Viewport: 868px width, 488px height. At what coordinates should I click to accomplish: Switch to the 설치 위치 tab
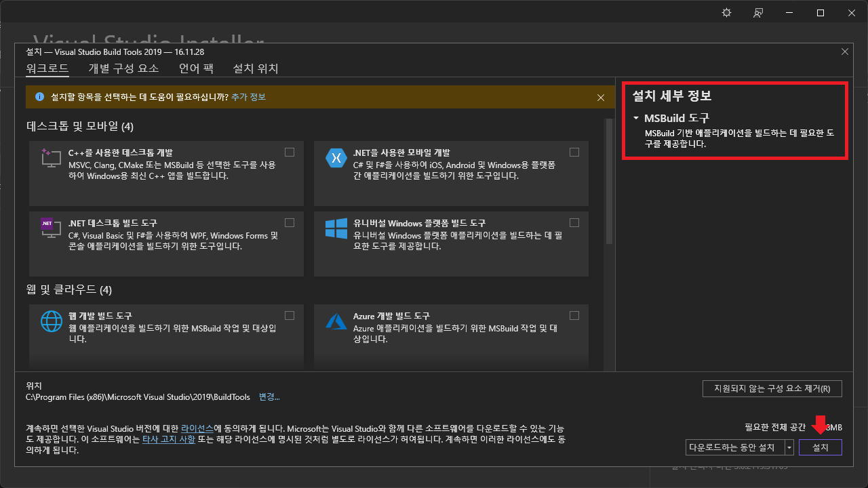[256, 68]
